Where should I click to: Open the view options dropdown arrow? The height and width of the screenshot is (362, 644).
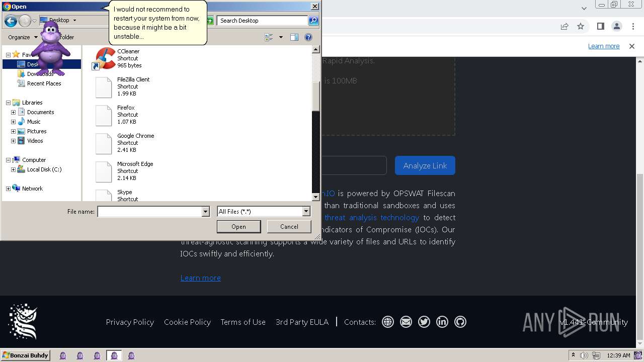[x=281, y=37]
